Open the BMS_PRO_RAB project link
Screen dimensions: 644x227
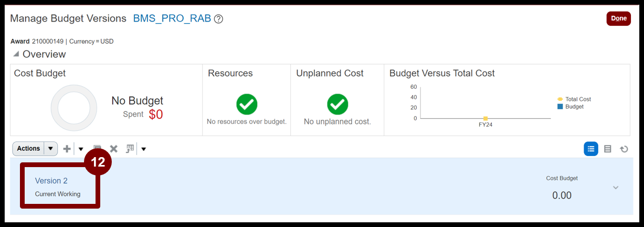coord(172,18)
